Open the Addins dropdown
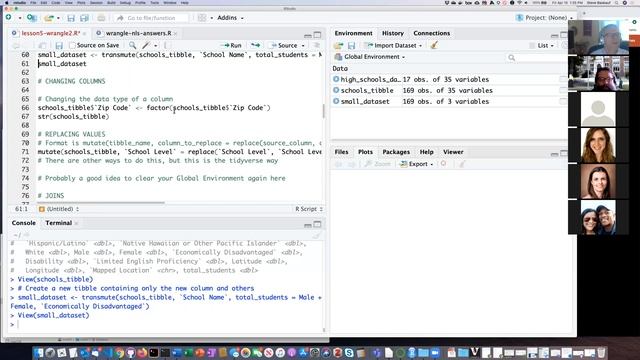This screenshot has width=640, height=360. pos(230,18)
